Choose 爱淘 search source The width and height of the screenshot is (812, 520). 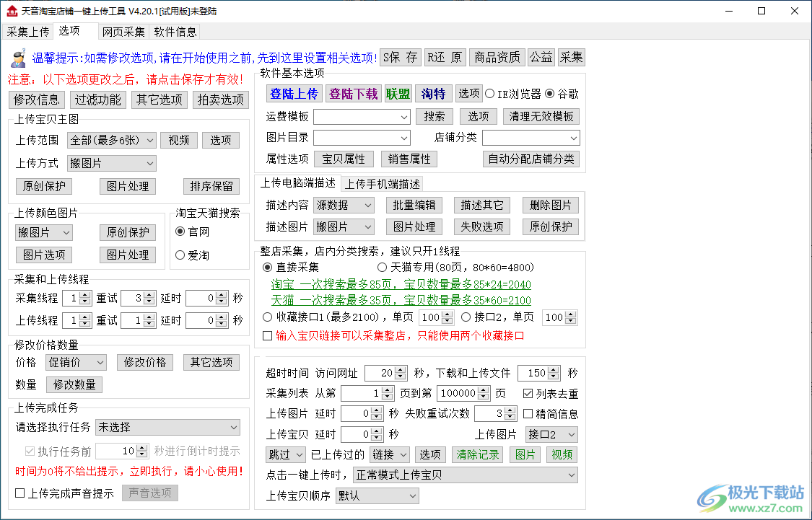point(193,255)
